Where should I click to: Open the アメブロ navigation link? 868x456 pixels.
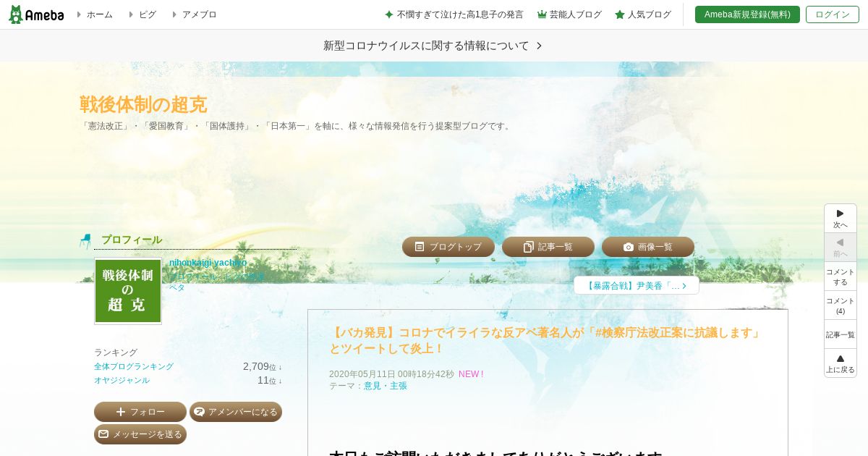point(199,14)
